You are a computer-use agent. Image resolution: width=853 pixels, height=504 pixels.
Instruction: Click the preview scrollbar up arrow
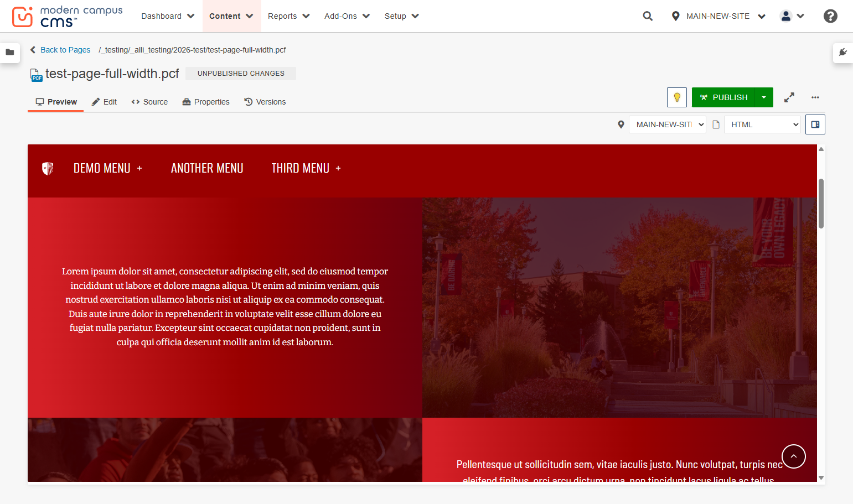coord(821,149)
